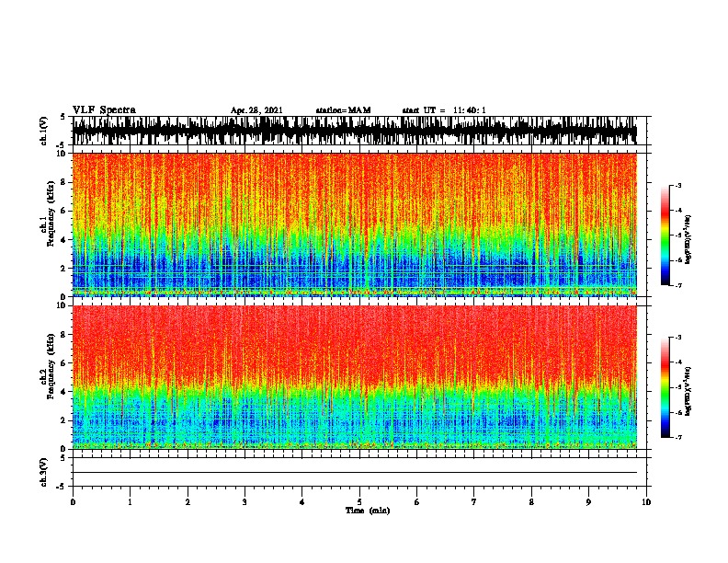Click time axis tick label 6

(x=416, y=502)
